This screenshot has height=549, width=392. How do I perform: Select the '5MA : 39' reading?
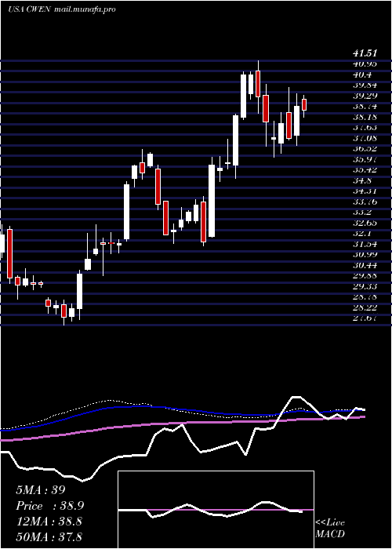point(41,490)
